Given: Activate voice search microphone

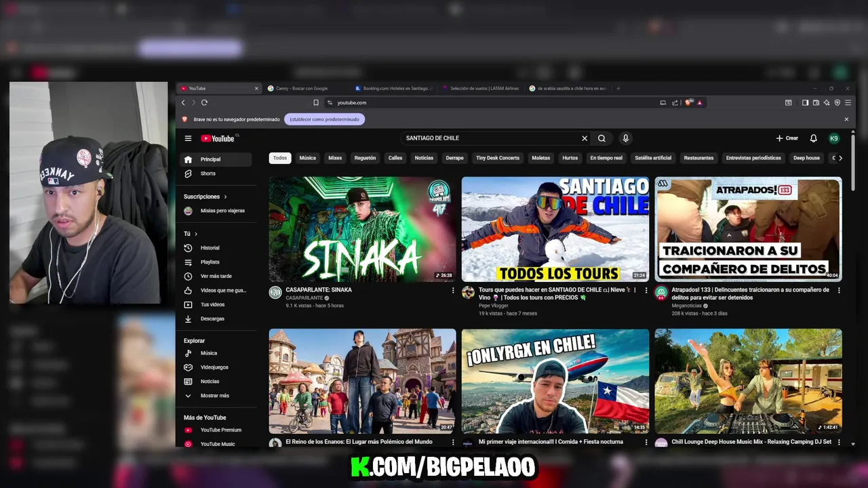Looking at the screenshot, I should (x=625, y=138).
